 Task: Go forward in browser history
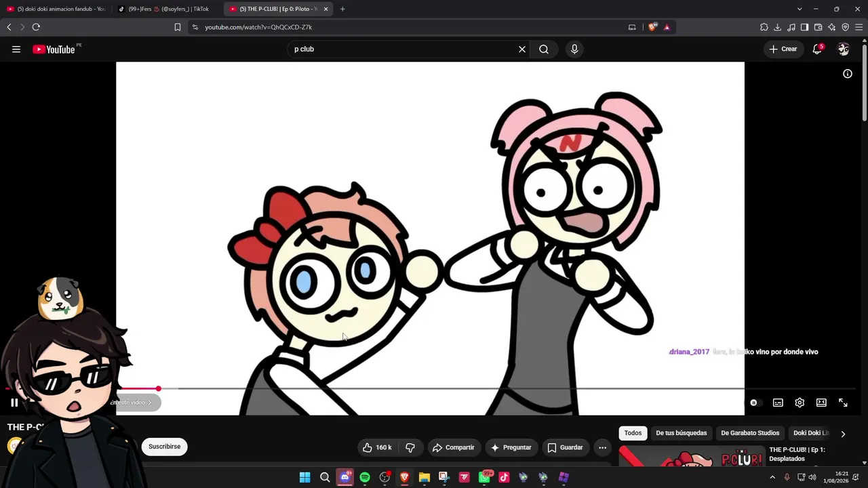point(22,27)
